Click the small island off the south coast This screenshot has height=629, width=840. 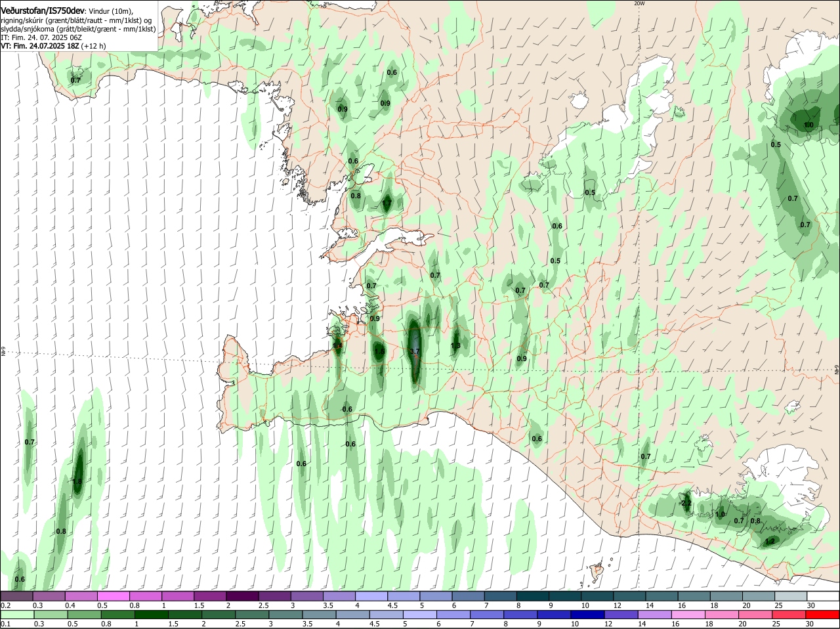[x=597, y=570]
